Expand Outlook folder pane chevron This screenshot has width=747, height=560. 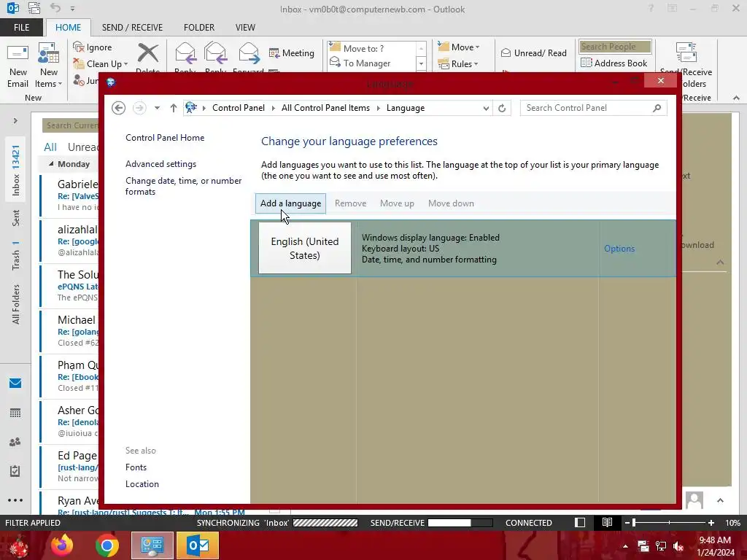click(x=15, y=121)
